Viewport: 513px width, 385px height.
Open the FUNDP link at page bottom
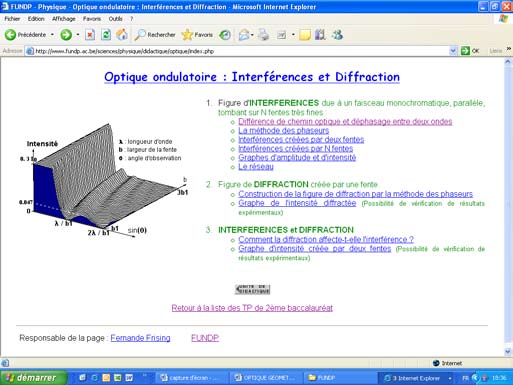[x=205, y=338]
